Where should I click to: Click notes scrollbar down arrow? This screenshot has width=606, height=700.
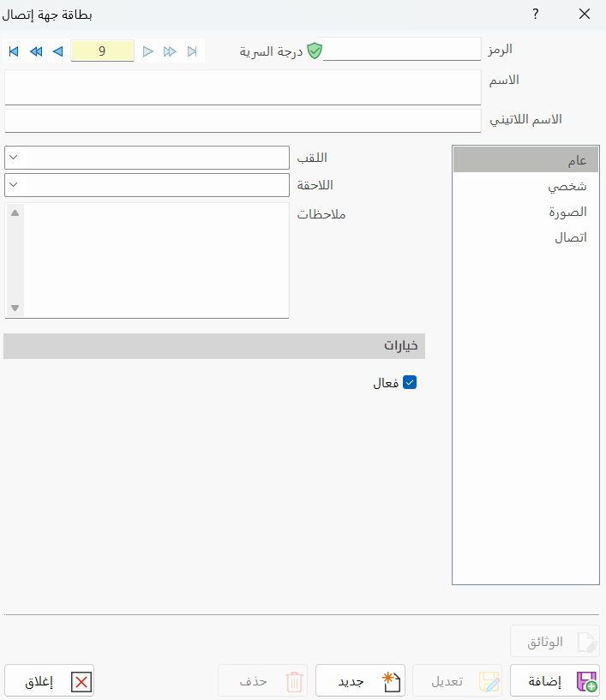click(x=15, y=308)
